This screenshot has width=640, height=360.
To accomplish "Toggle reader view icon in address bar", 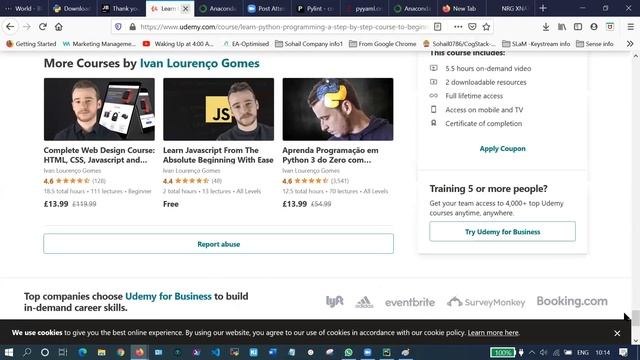I will (x=438, y=27).
